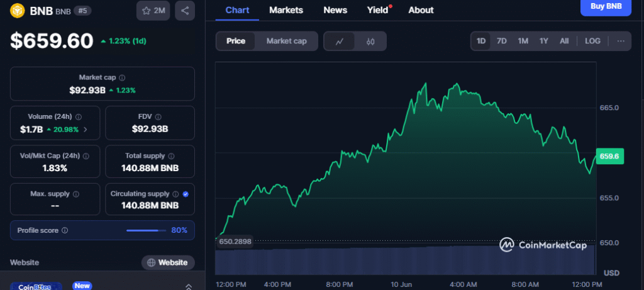This screenshot has width=644, height=290.
Task: Expand the Volume (24h) details chevron
Action: (x=85, y=130)
